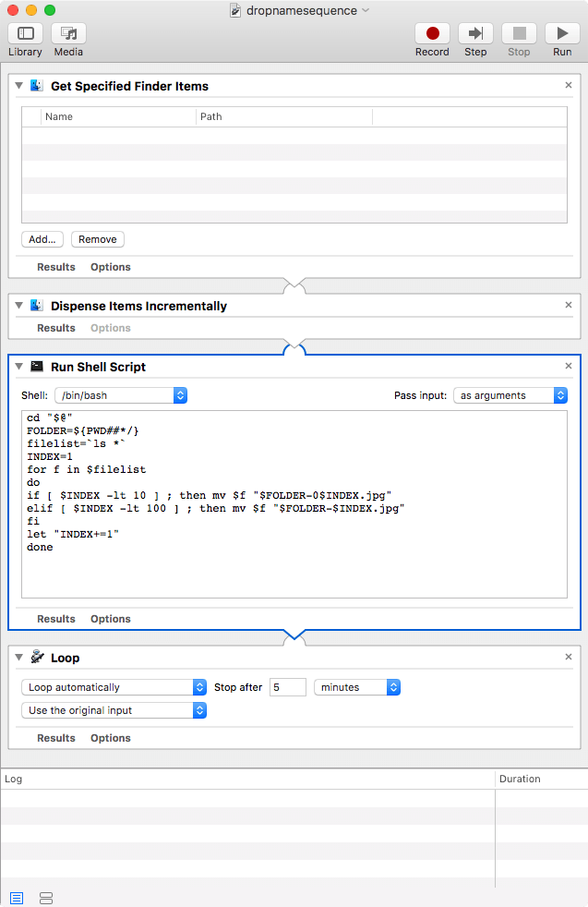Open Options for the Loop action
The width and height of the screenshot is (588, 907).
click(110, 737)
